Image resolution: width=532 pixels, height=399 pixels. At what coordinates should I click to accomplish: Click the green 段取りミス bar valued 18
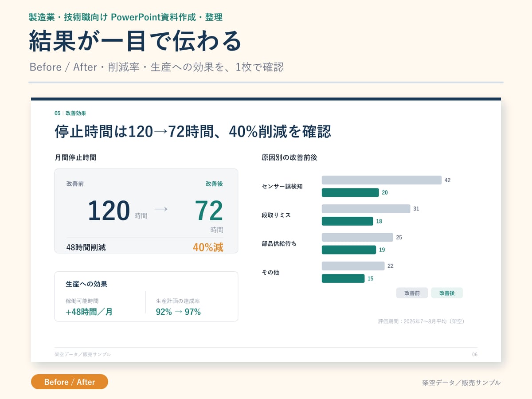pos(348,221)
